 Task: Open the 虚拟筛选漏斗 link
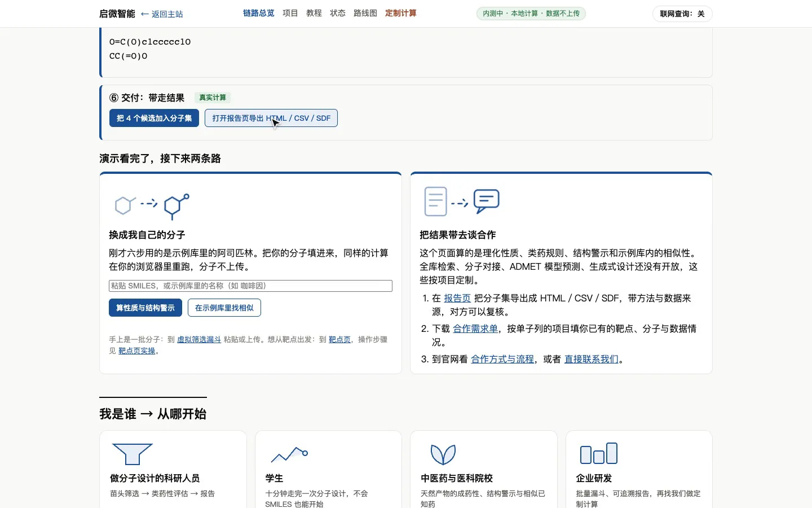199,340
